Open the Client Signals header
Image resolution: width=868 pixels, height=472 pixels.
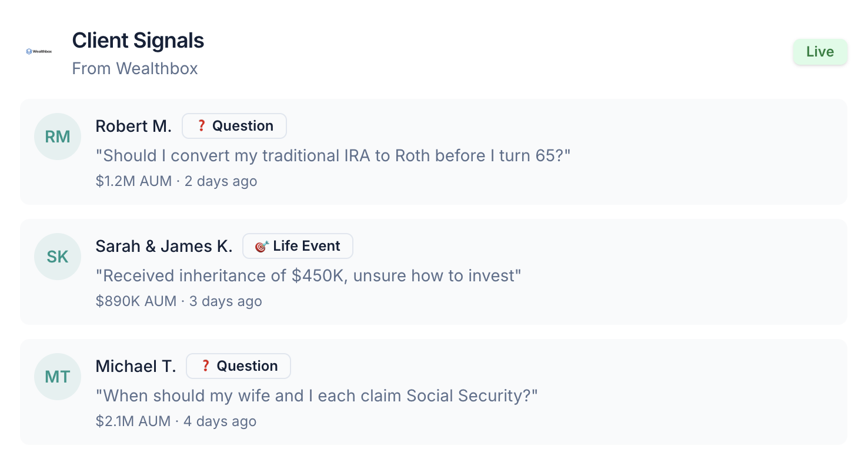click(x=138, y=40)
